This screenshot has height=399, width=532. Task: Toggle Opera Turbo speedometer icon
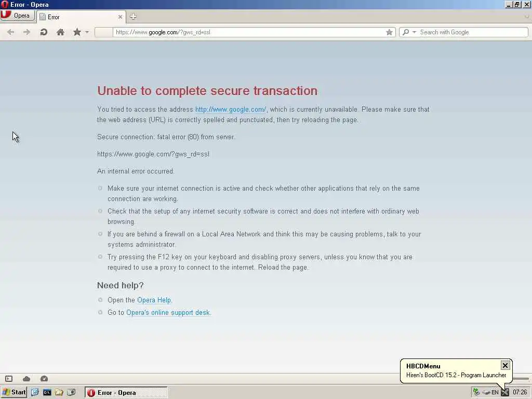pos(44,379)
